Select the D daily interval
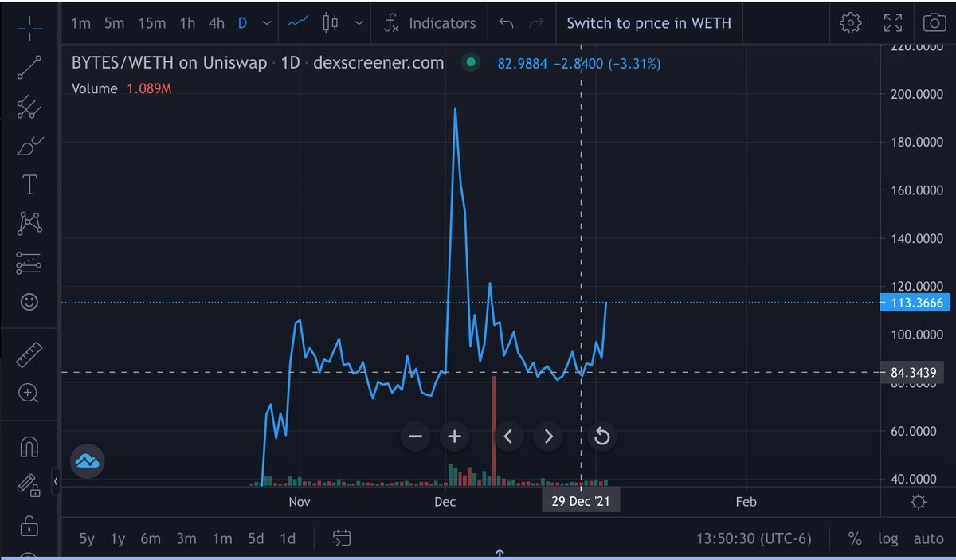Viewport: 956px width, 560px height. 243,23
